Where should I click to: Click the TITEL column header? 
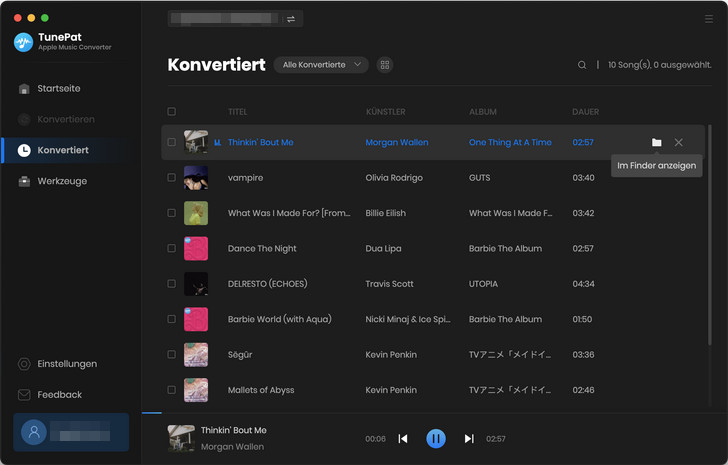(237, 112)
